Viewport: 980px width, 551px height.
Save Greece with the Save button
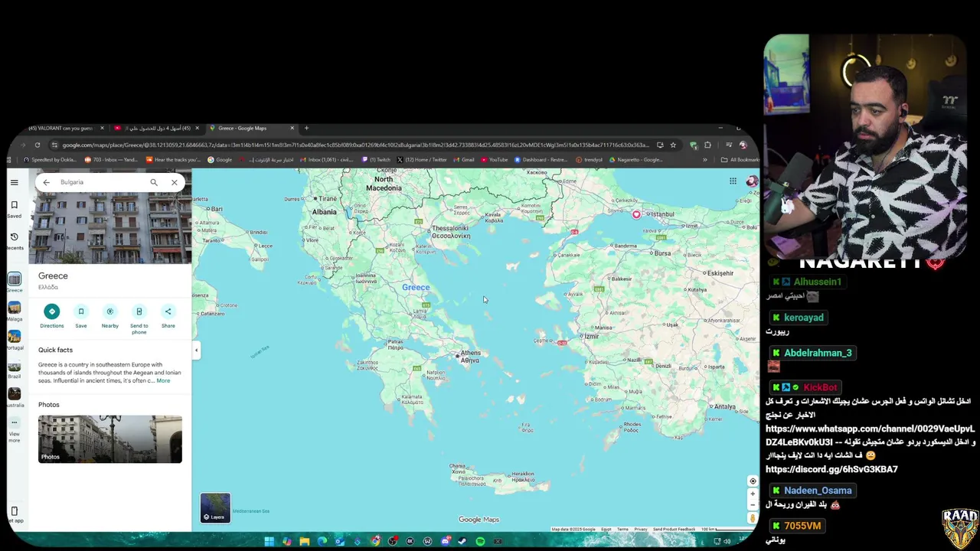tap(81, 315)
